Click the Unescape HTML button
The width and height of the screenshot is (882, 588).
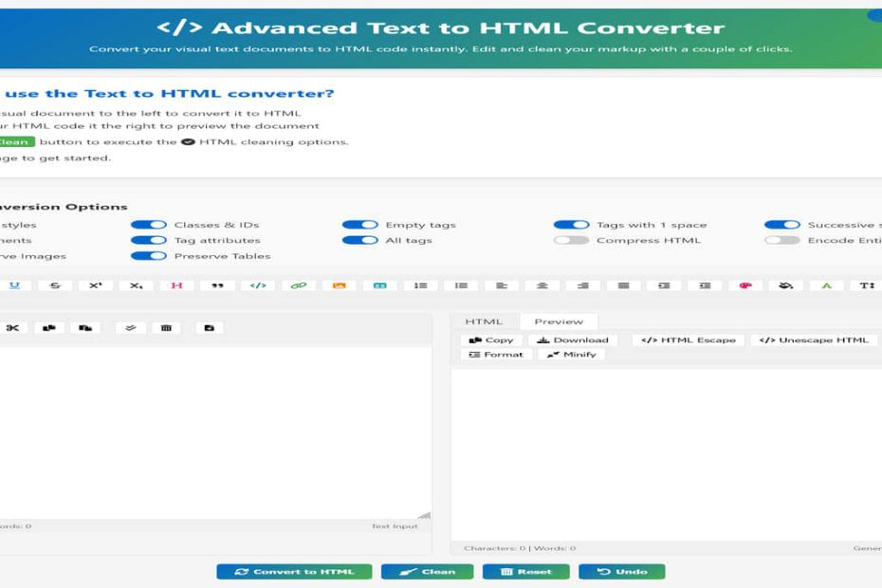pos(814,340)
